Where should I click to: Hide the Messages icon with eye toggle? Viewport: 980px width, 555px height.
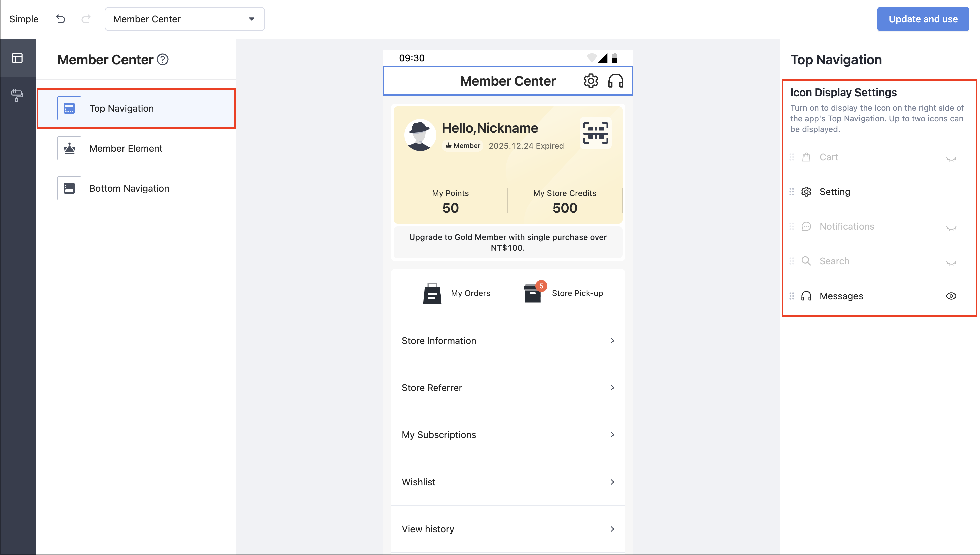tap(951, 296)
